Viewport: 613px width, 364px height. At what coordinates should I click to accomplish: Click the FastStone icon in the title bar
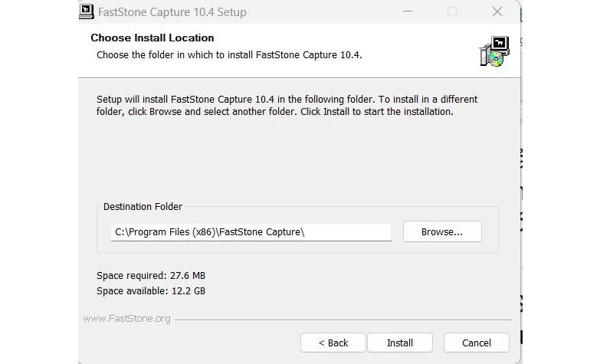(87, 12)
